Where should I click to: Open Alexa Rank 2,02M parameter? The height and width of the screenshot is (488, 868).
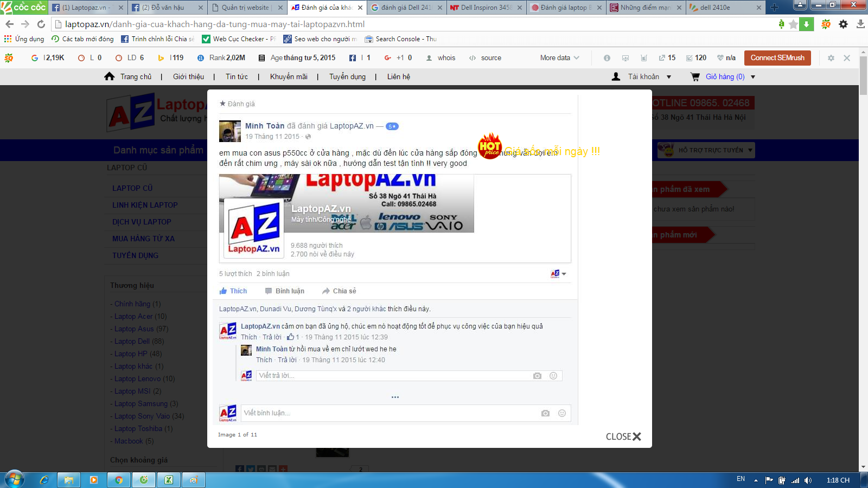click(221, 57)
